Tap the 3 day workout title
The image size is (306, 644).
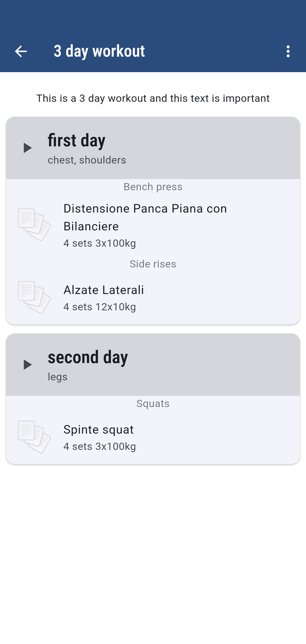[x=99, y=51]
